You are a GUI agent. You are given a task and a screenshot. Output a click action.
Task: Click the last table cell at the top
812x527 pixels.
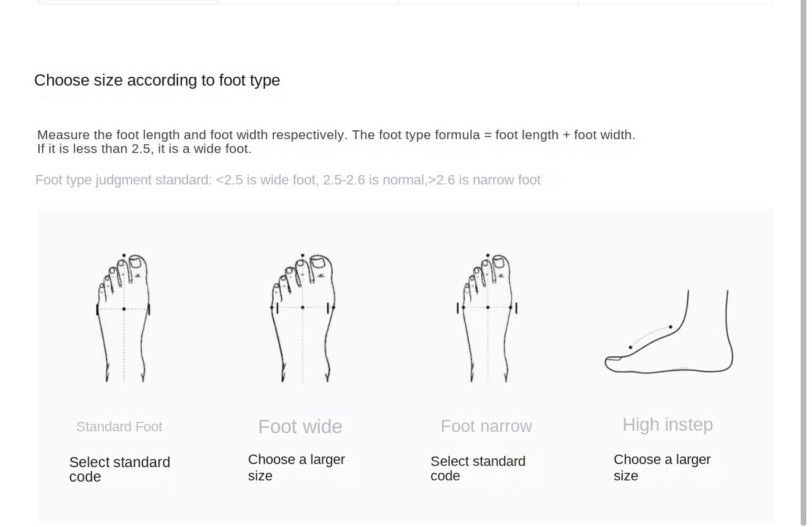(675, 2)
